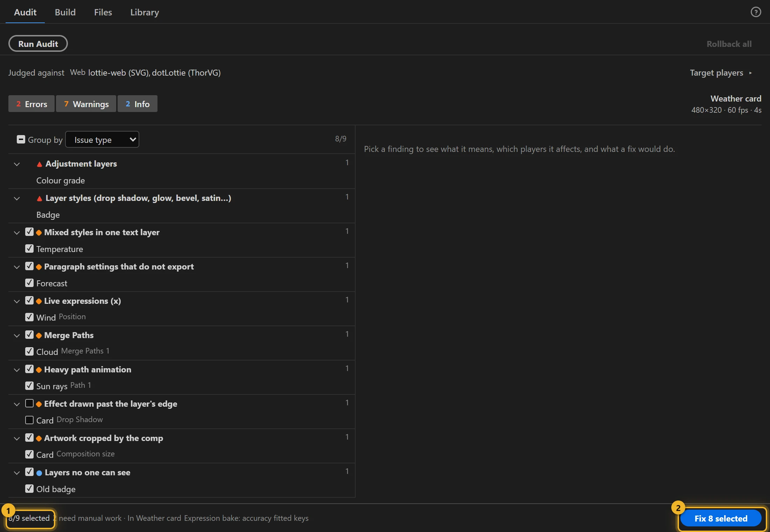Select the Colour grade finding
The height and width of the screenshot is (532, 770).
click(182, 181)
